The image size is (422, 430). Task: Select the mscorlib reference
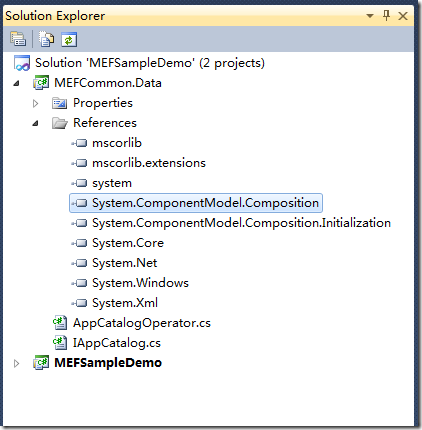click(x=117, y=143)
